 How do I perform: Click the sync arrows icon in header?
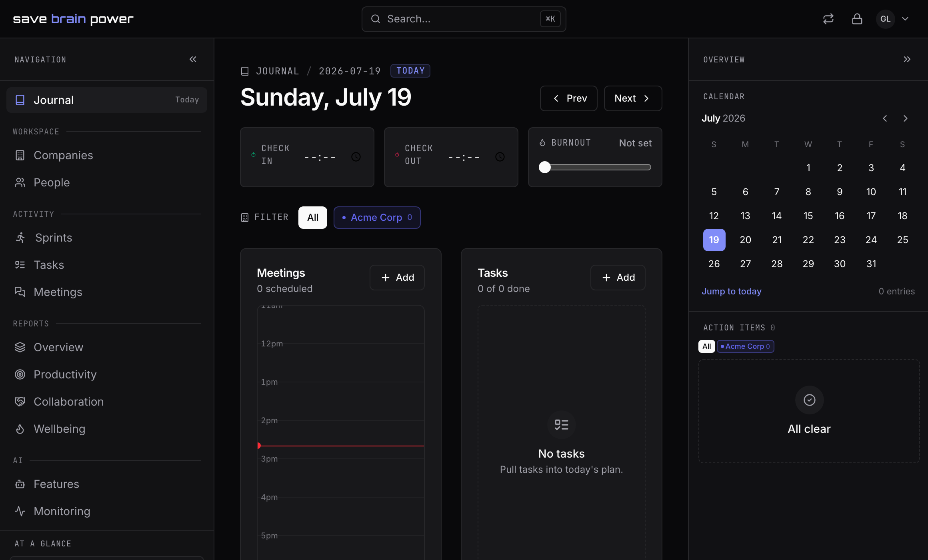(x=828, y=19)
